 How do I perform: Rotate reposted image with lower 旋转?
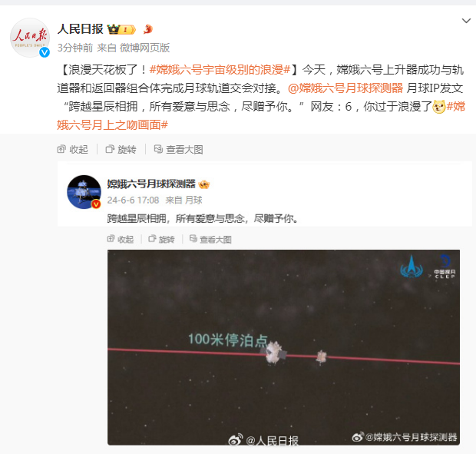pyautogui.click(x=161, y=240)
